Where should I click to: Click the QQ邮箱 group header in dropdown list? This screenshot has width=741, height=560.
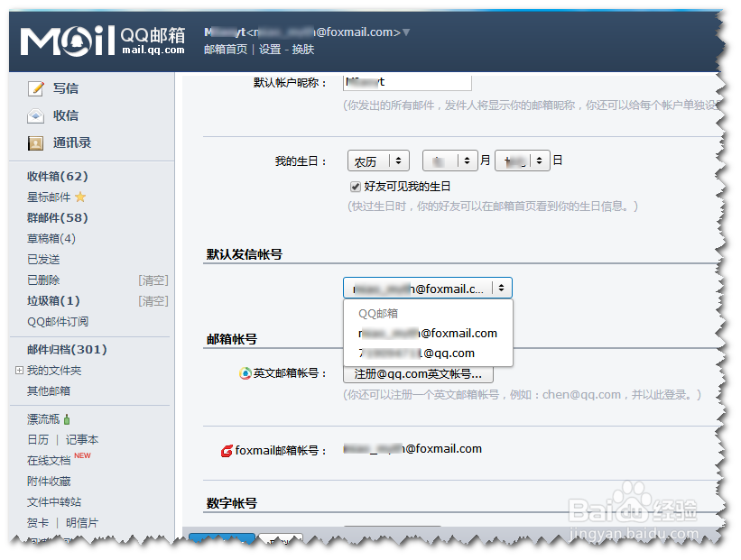tap(378, 314)
